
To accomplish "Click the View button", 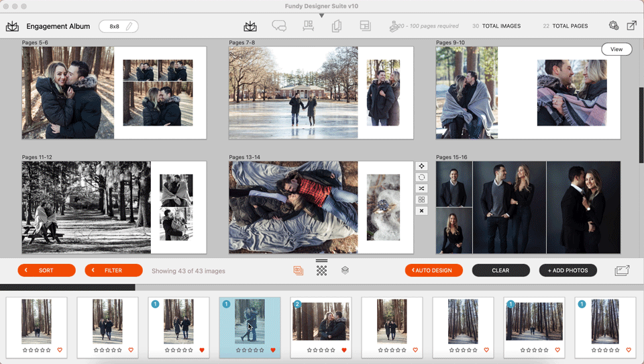I will [616, 49].
